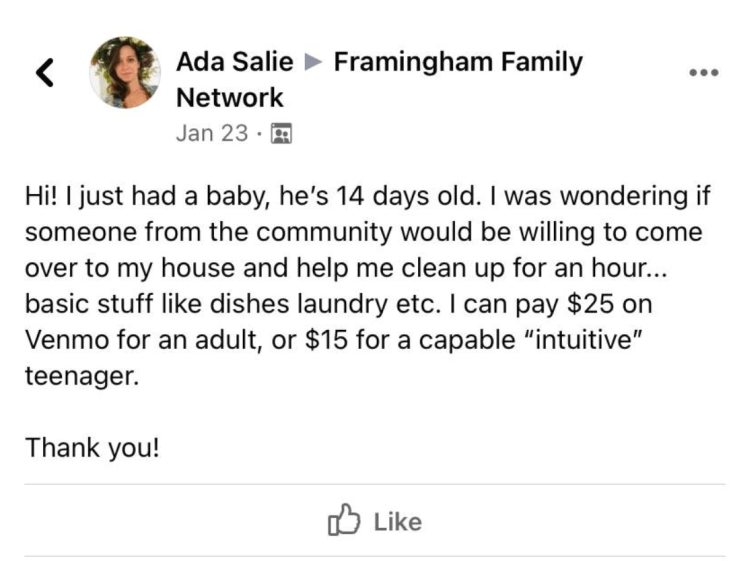The height and width of the screenshot is (561, 731).
Task: Open the Jan 23 timestamp
Action: tap(212, 133)
